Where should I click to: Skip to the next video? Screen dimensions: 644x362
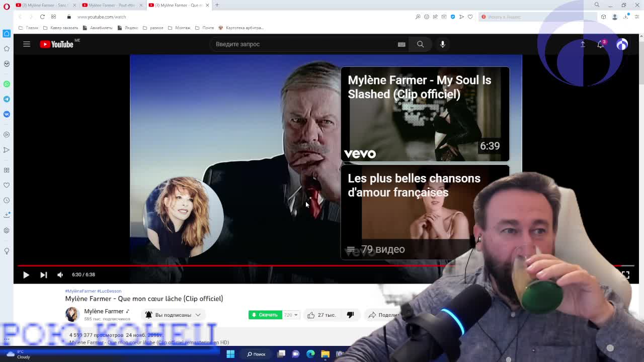(x=44, y=275)
